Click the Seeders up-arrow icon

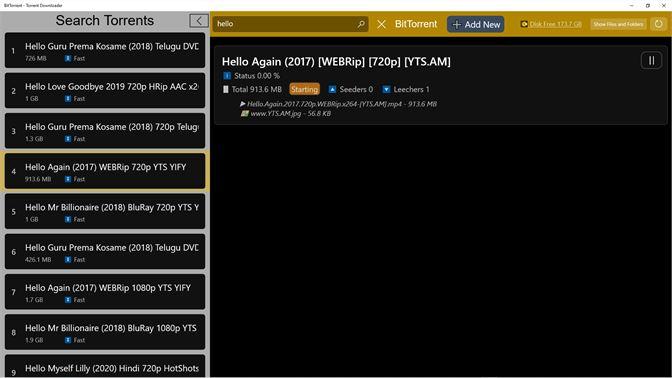(332, 89)
